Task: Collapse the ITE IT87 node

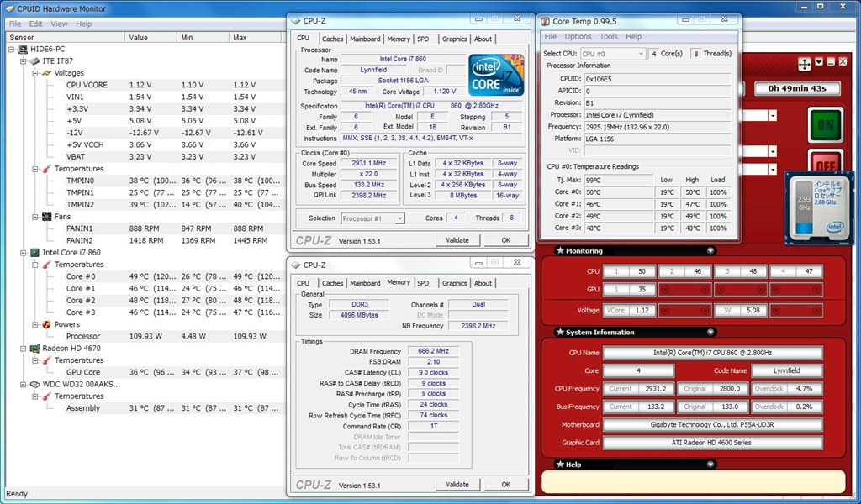Action: (23, 60)
